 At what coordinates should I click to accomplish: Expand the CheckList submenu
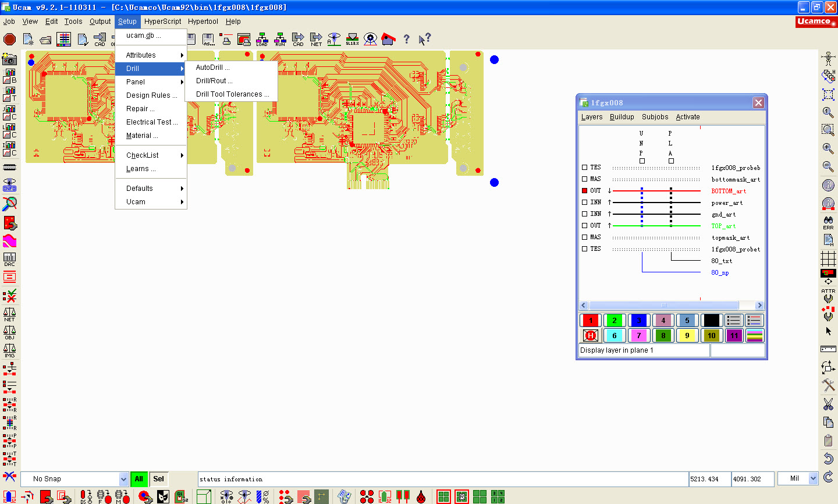coord(151,155)
